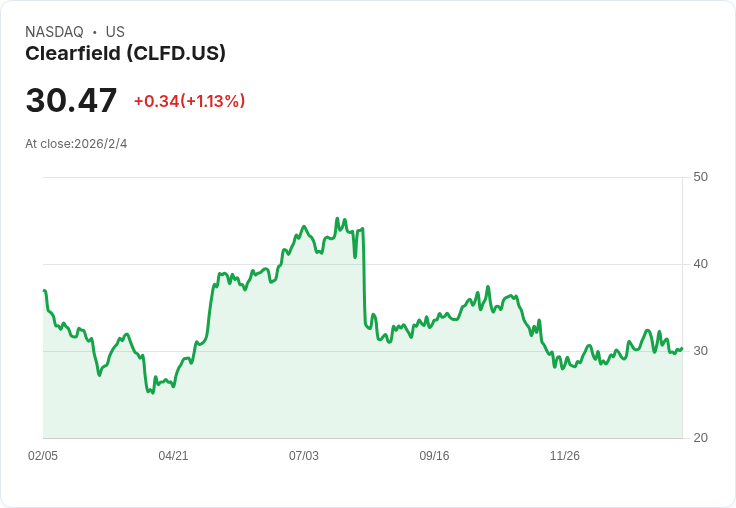736x508 pixels.
Task: Click the highest peak of the price line
Action: (337, 218)
